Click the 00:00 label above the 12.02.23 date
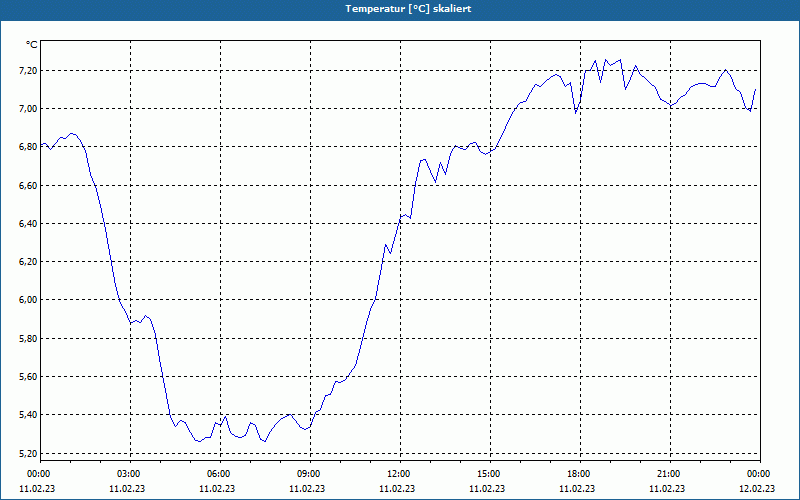 click(760, 474)
